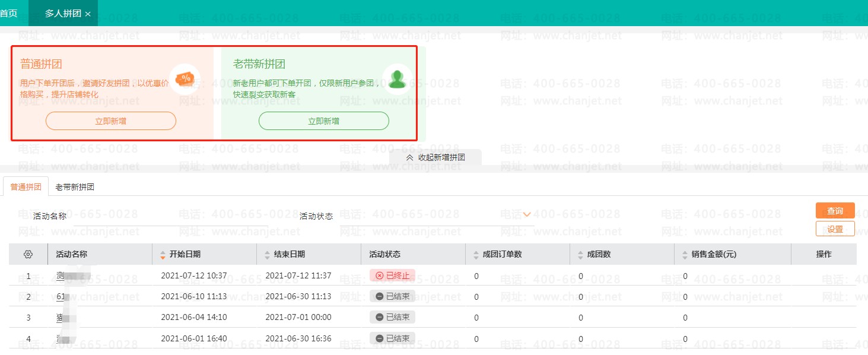
Task: Click the 活动名称 column header
Action: pos(72,254)
